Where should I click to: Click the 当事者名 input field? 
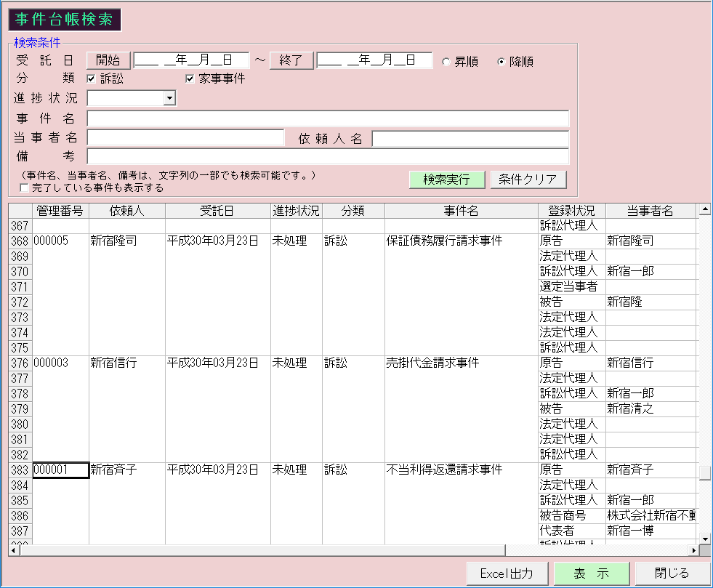click(185, 138)
